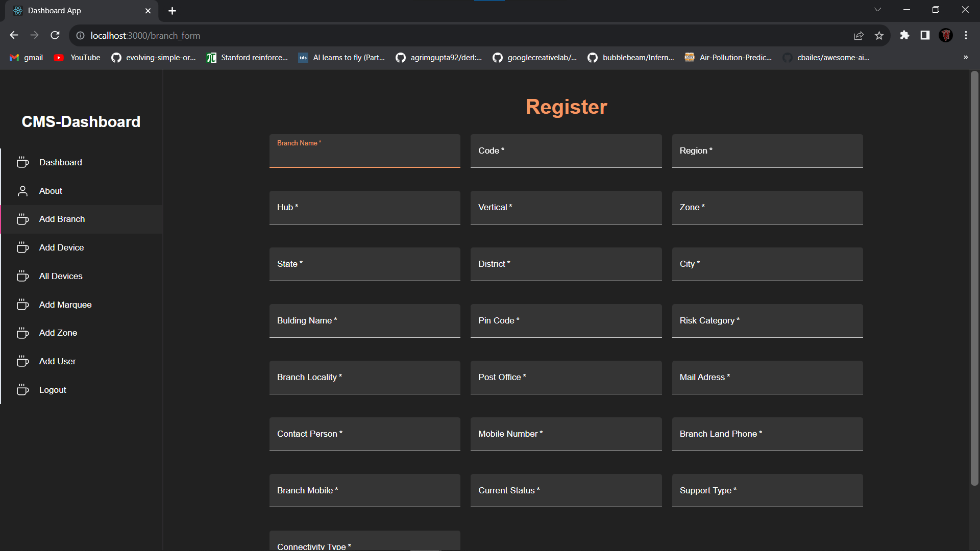Click the Logout icon in the sidebar
The image size is (980, 551).
(22, 390)
